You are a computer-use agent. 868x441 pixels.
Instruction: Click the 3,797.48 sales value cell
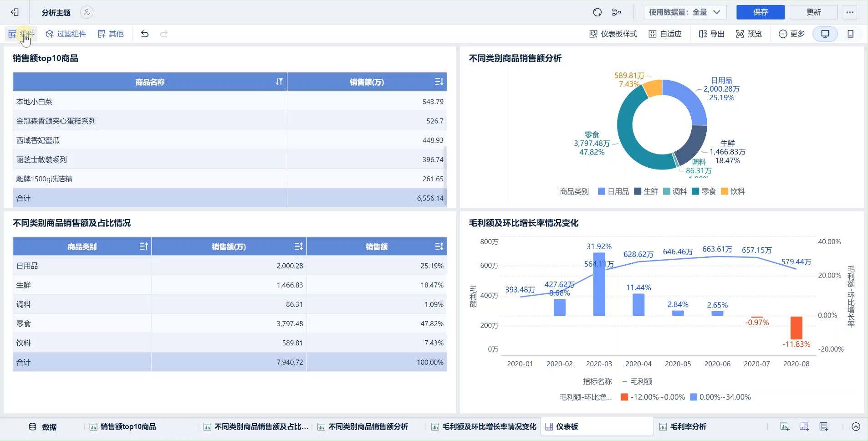[229, 323]
